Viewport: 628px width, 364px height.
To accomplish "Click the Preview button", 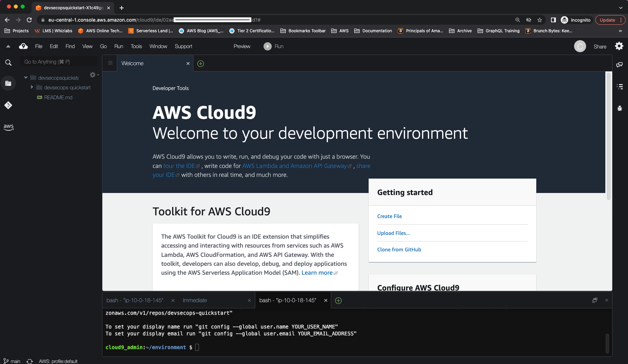I will [x=242, y=46].
